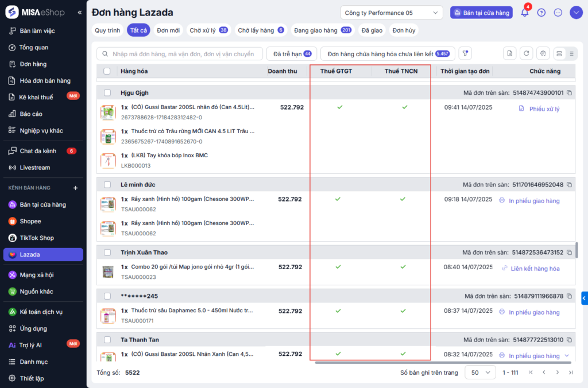Open the notifications bell
Image resolution: width=588 pixels, height=388 pixels.
(524, 13)
